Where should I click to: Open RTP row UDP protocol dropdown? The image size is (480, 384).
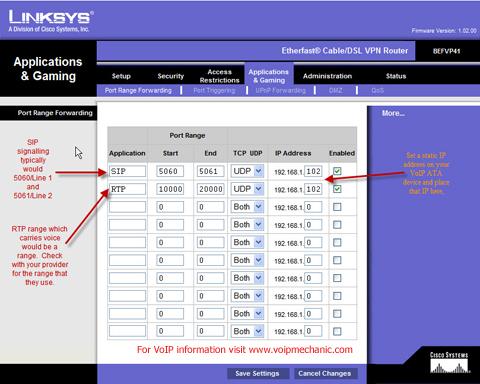(x=247, y=189)
